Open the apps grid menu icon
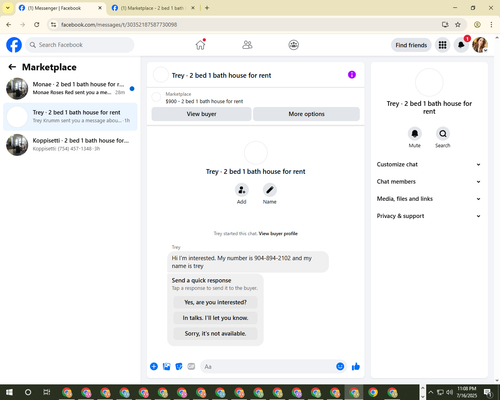This screenshot has width=500, height=400. (442, 45)
